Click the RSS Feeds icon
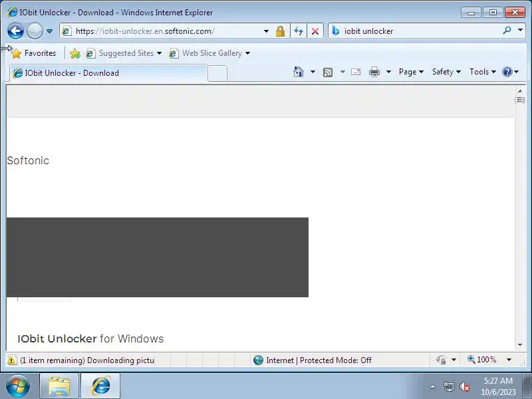Viewport: 532px width, 399px height. (328, 72)
